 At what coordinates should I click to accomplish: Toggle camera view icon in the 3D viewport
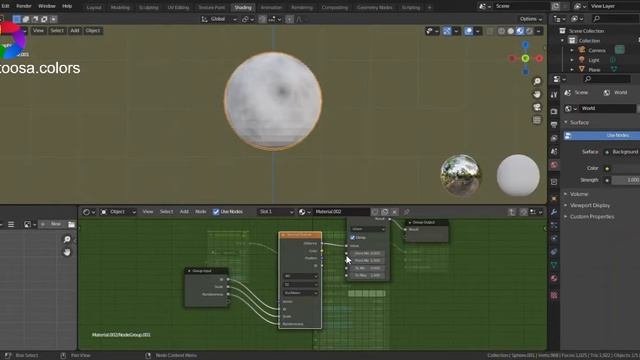click(x=537, y=107)
